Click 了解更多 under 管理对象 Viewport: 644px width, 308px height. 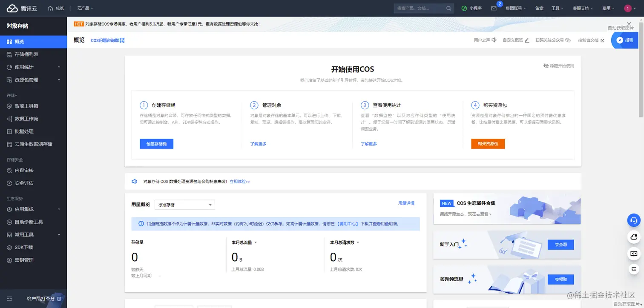coord(258,144)
